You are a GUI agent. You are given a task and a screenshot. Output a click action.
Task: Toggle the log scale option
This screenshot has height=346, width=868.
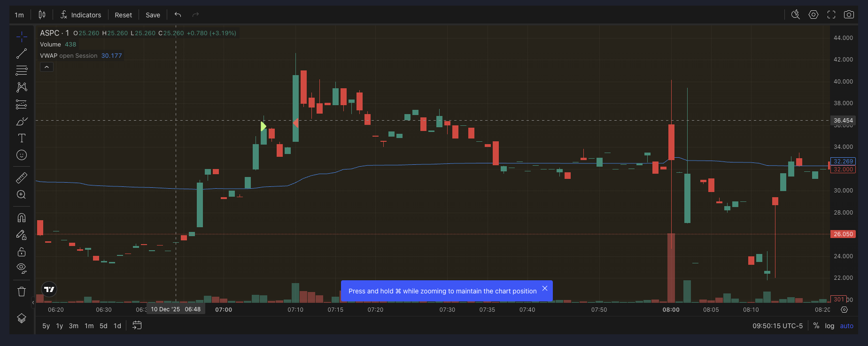[829, 326]
